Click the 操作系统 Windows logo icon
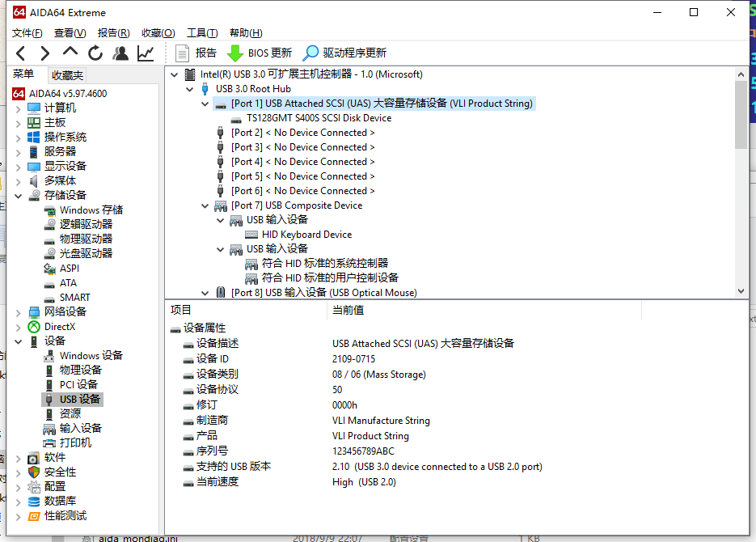Screen dimensions: 756x542 pos(34,137)
